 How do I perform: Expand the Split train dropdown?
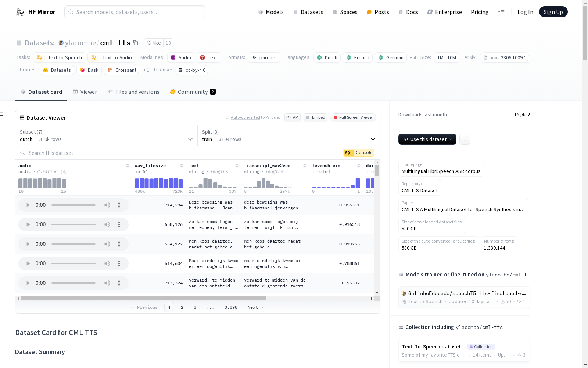(289, 135)
